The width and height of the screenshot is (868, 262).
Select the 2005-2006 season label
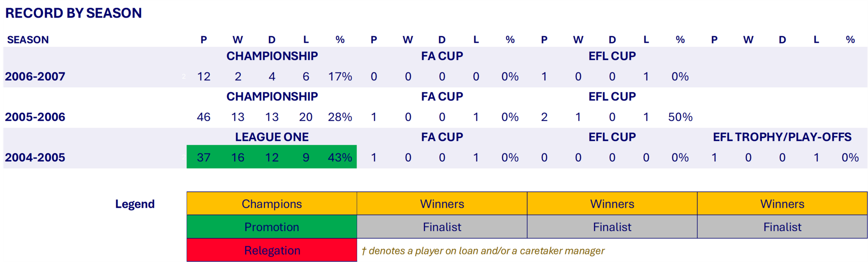click(35, 117)
